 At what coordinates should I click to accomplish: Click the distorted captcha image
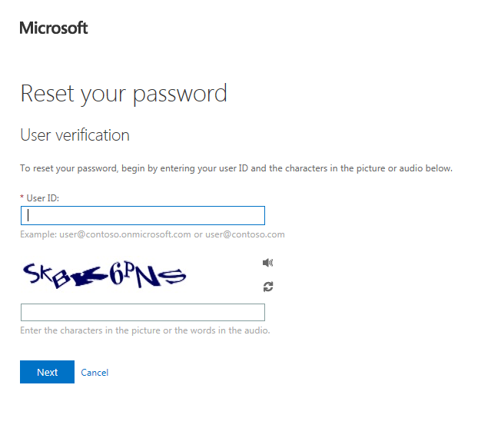pyautogui.click(x=105, y=274)
